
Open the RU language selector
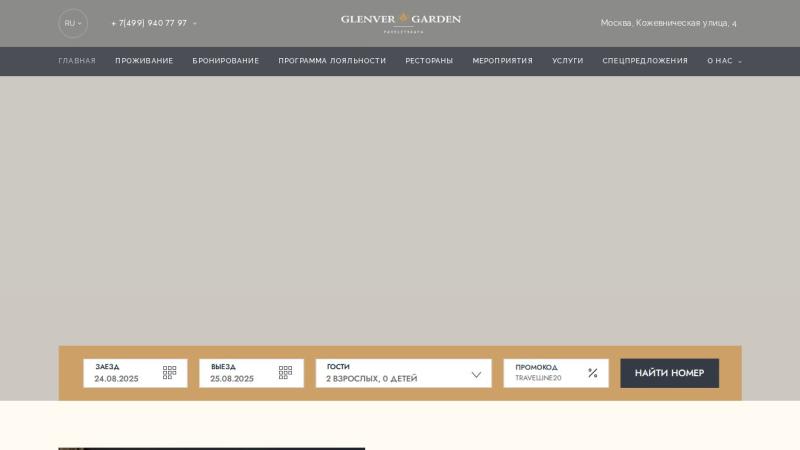point(73,23)
